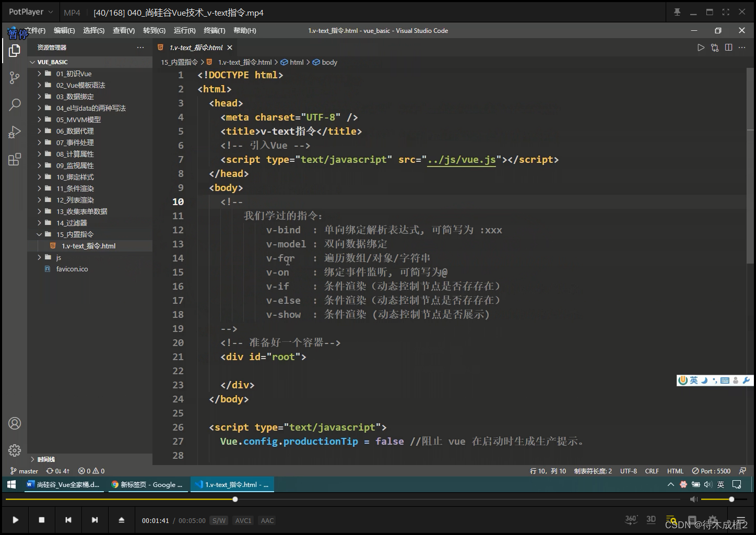The height and width of the screenshot is (535, 756).
Task: Open editor More Actions ellipsis
Action: pyautogui.click(x=742, y=47)
